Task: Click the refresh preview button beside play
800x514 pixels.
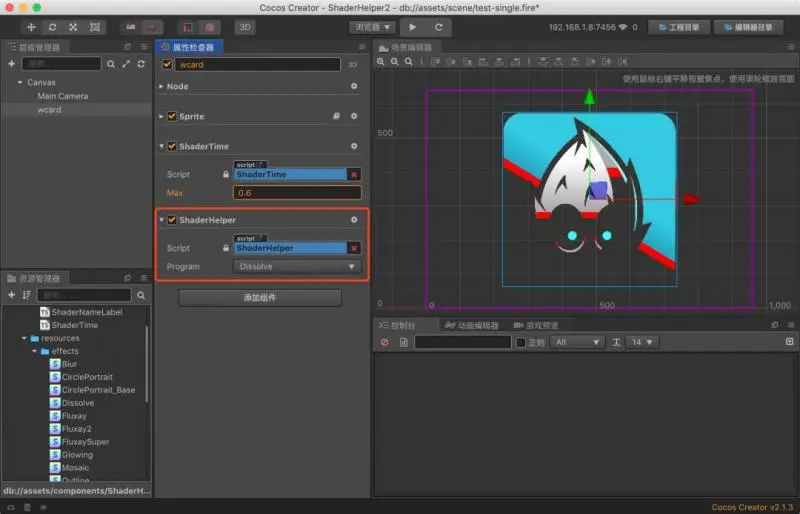Action: pos(438,27)
